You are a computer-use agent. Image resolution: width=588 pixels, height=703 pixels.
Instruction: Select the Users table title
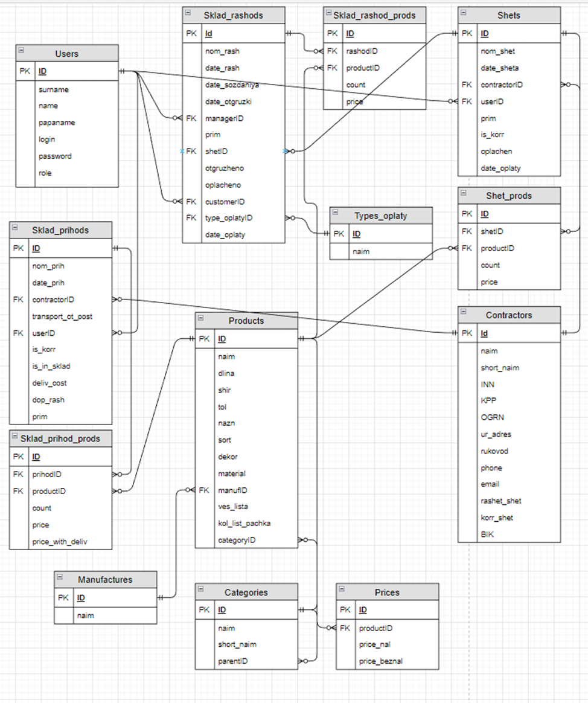[x=67, y=54]
